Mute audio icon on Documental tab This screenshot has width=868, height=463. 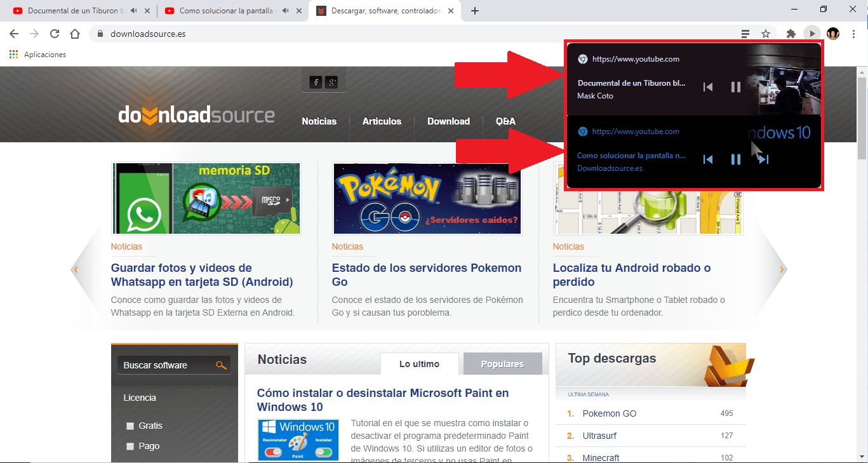[134, 11]
